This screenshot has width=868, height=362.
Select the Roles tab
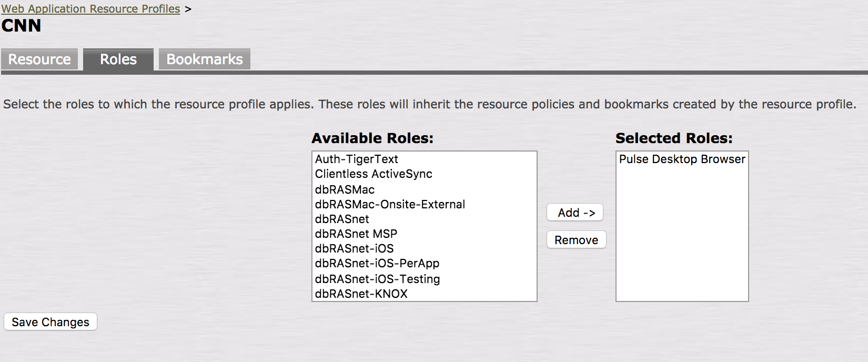pyautogui.click(x=118, y=59)
